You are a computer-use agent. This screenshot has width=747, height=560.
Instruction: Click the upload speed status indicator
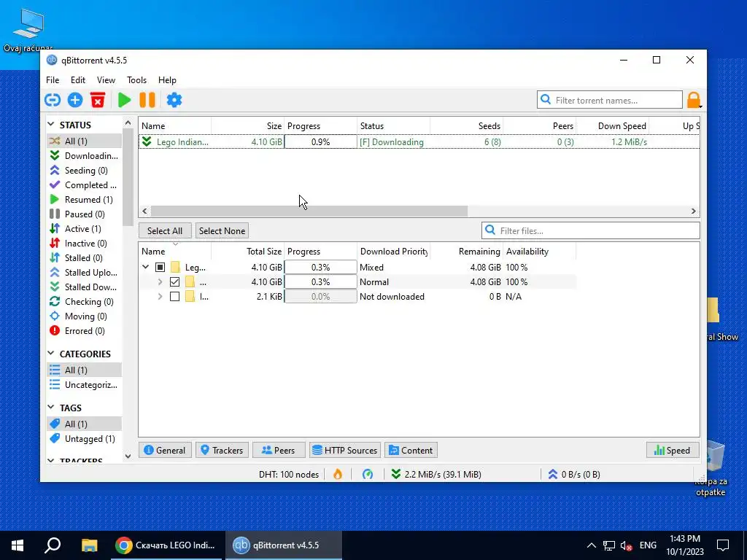(573, 474)
